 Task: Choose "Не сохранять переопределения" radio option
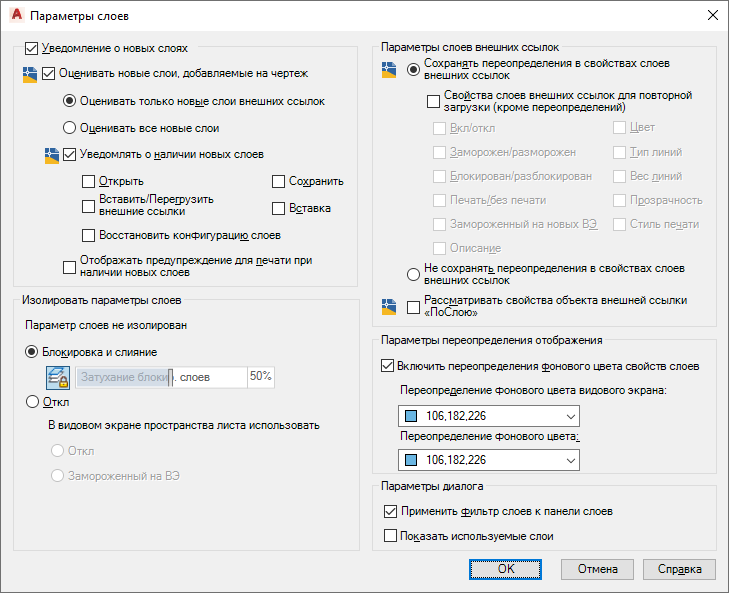[413, 275]
